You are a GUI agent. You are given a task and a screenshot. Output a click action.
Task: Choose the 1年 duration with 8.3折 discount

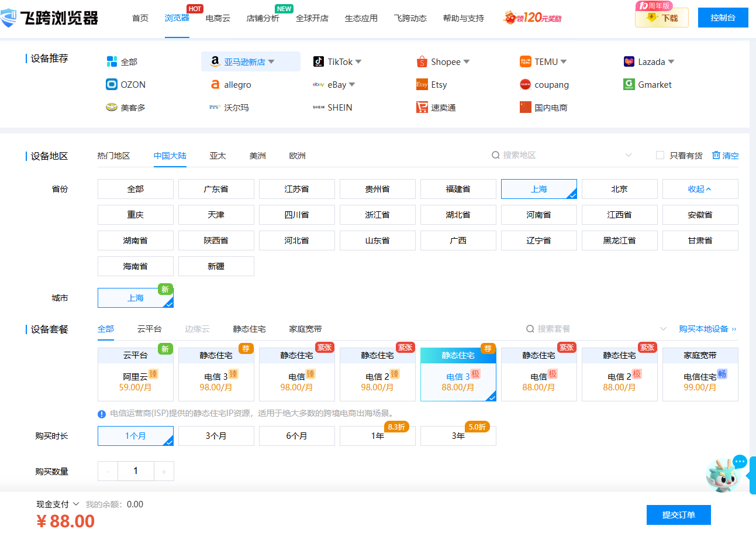(x=377, y=436)
